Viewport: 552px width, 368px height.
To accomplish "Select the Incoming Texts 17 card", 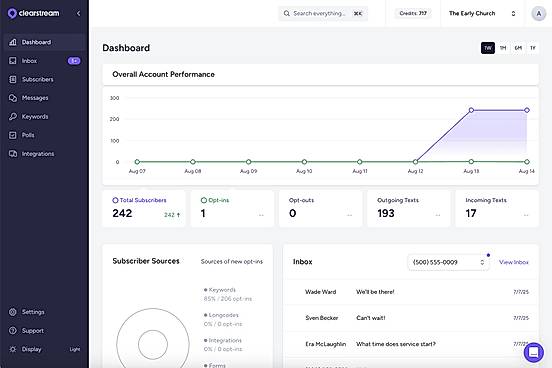I will point(497,208).
